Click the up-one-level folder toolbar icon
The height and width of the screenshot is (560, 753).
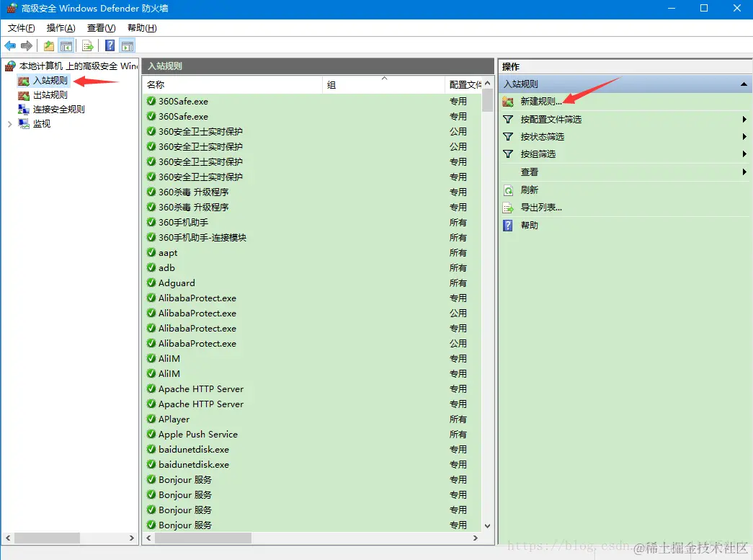49,45
